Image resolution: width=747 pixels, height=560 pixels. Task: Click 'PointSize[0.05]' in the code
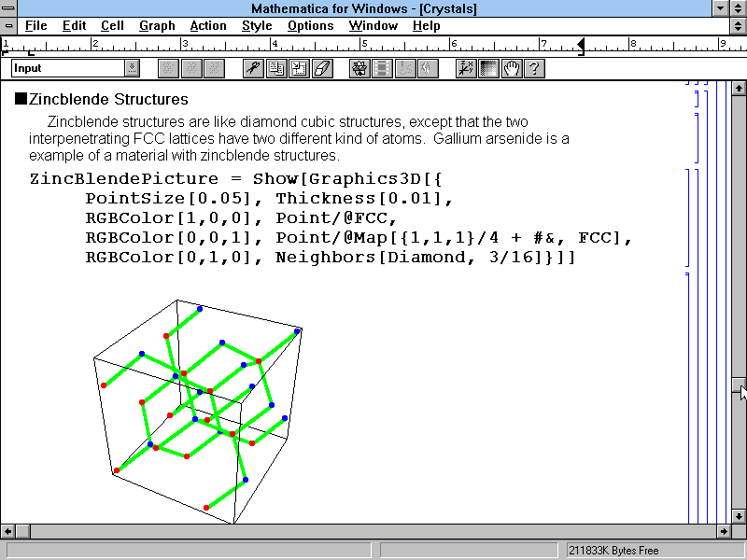coord(168,199)
